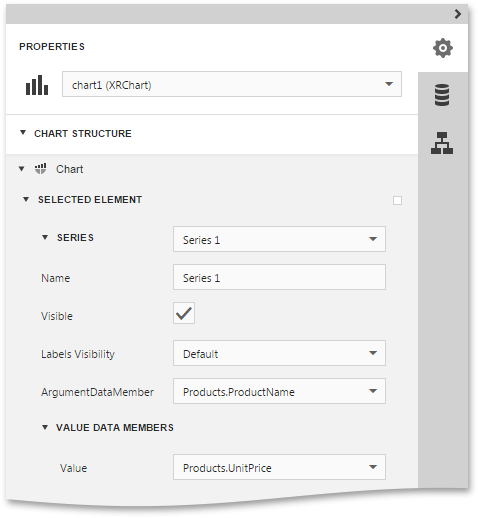This screenshot has height=518, width=478.
Task: Click the Chart node pie icon
Action: tap(41, 169)
